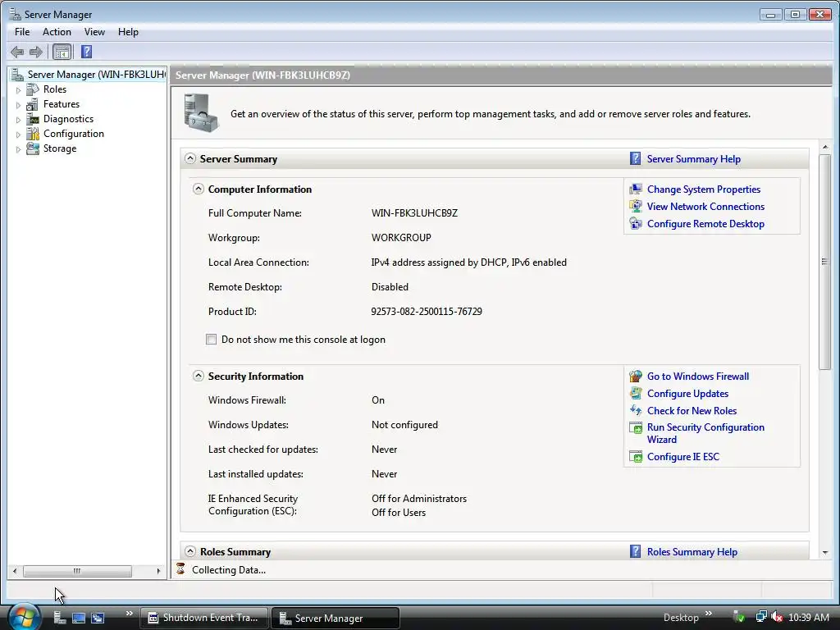The width and height of the screenshot is (840, 630).
Task: Click the tree pane horizontal scrollbar thumb
Action: click(x=77, y=571)
